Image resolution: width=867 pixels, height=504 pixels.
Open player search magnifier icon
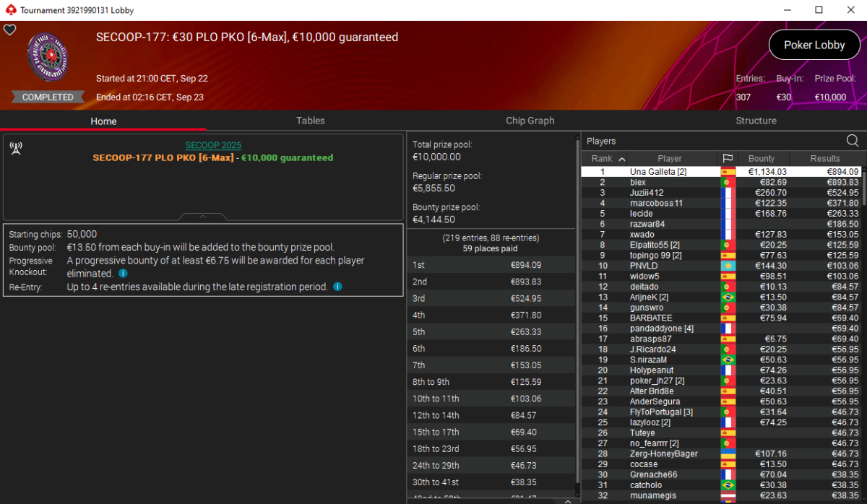coord(853,141)
